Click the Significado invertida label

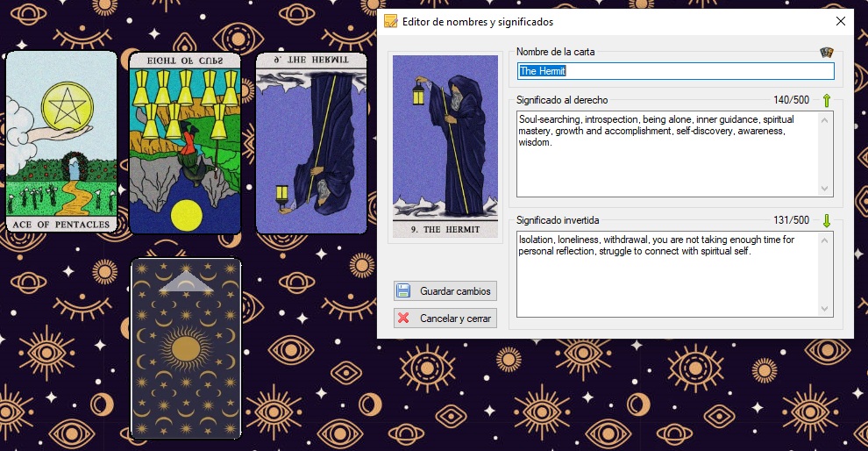coord(558,220)
